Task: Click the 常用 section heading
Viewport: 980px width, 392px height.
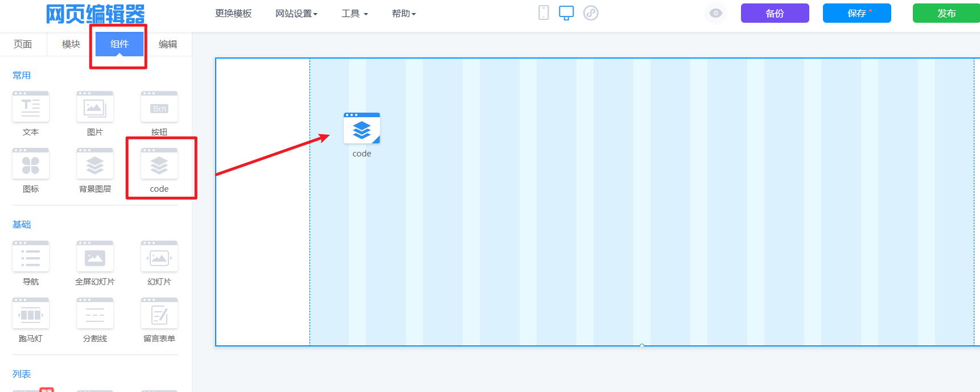Action: 22,75
